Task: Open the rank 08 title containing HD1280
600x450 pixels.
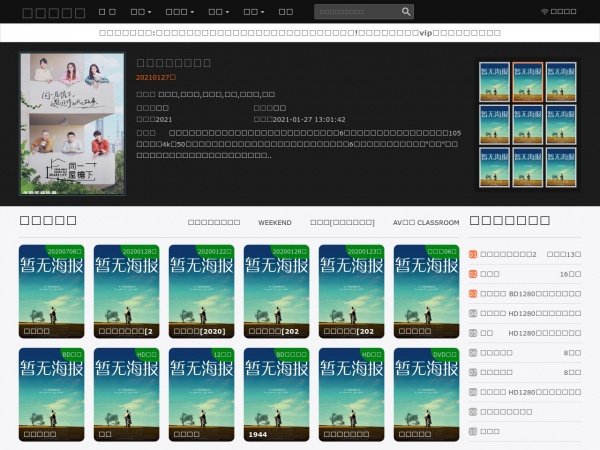Action: (x=531, y=392)
